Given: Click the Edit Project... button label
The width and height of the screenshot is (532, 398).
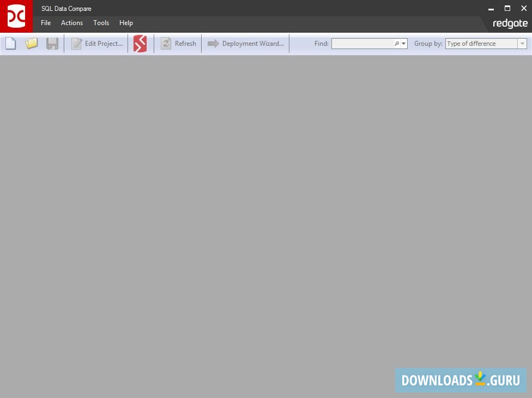Looking at the screenshot, I should (x=104, y=44).
